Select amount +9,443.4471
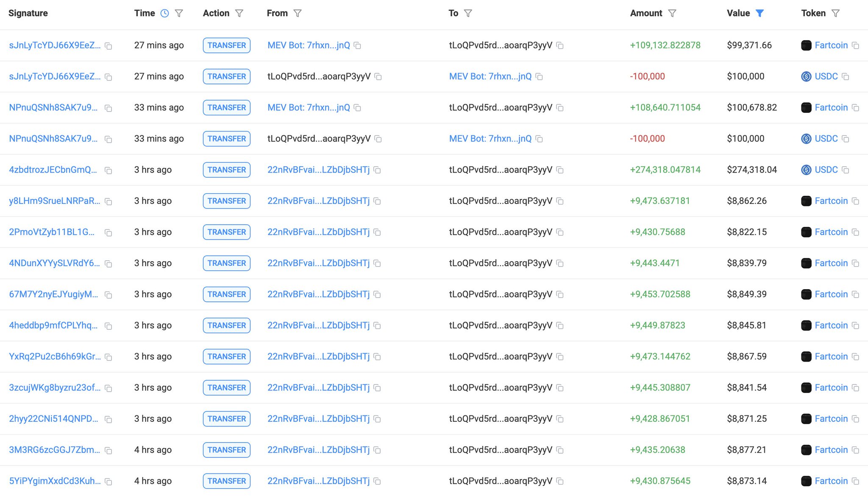 tap(655, 263)
